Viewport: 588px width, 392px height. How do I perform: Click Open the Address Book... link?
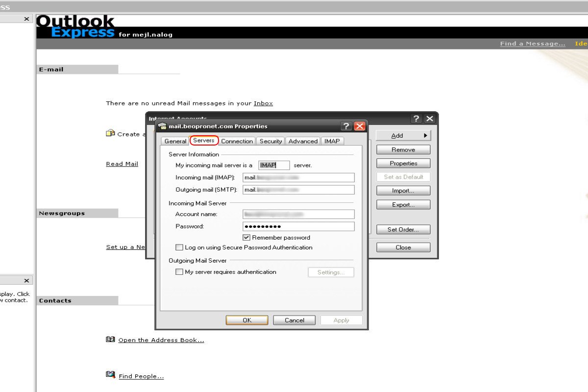[x=161, y=340]
